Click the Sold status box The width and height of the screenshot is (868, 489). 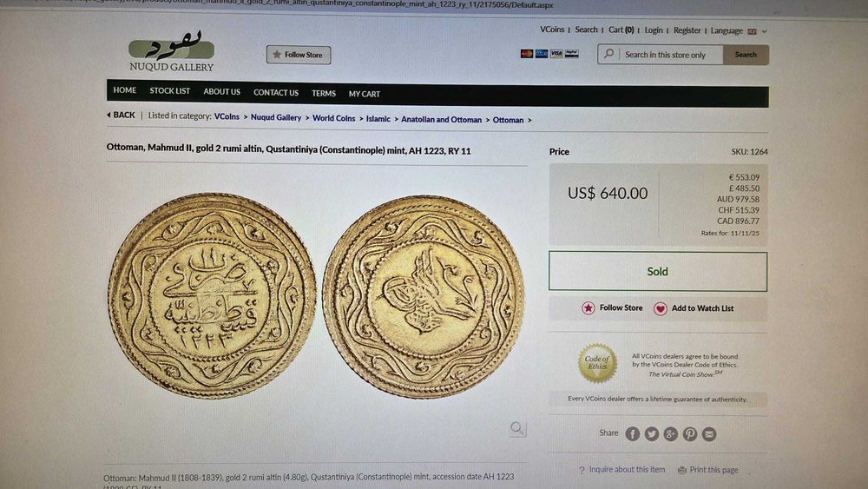tap(658, 271)
